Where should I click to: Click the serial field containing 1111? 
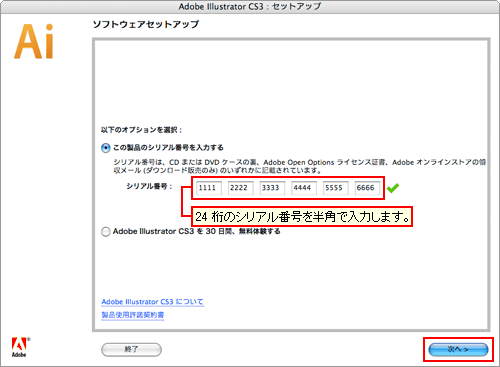click(x=209, y=188)
